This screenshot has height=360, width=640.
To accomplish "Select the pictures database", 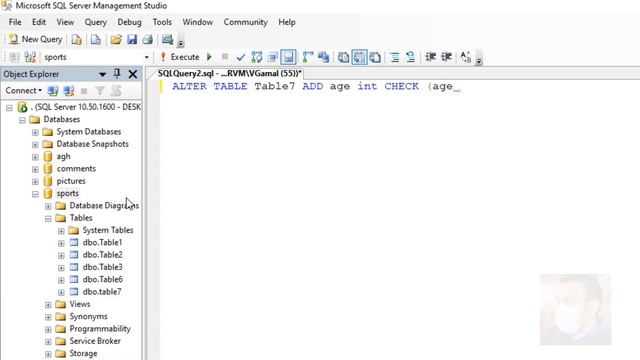I will click(71, 181).
